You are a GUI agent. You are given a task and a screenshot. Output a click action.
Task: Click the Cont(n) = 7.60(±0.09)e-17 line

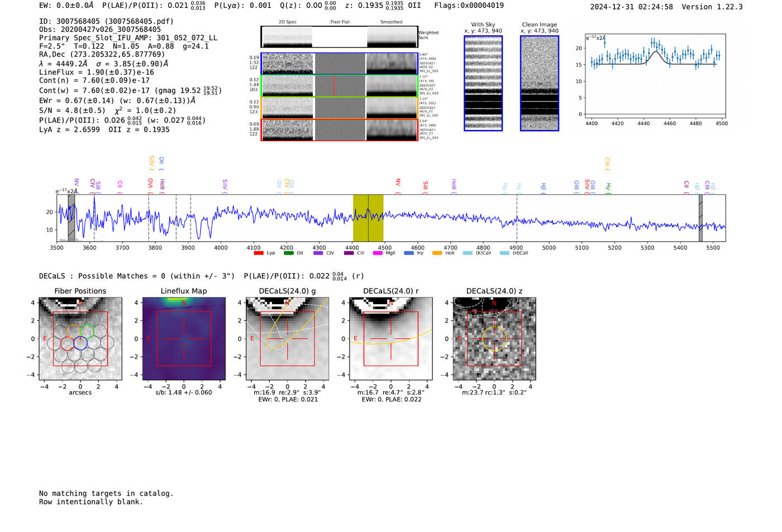point(94,80)
